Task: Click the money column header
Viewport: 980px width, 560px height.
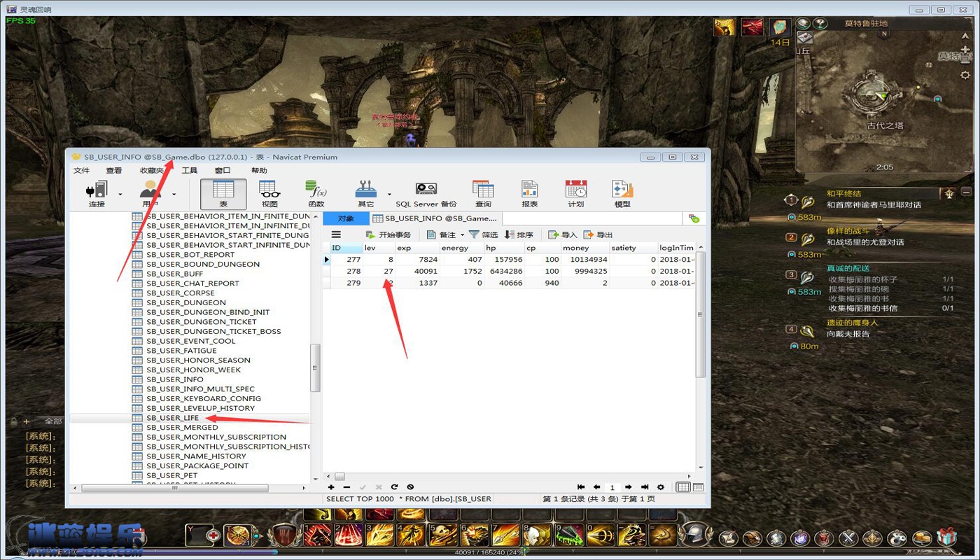Action: 584,248
